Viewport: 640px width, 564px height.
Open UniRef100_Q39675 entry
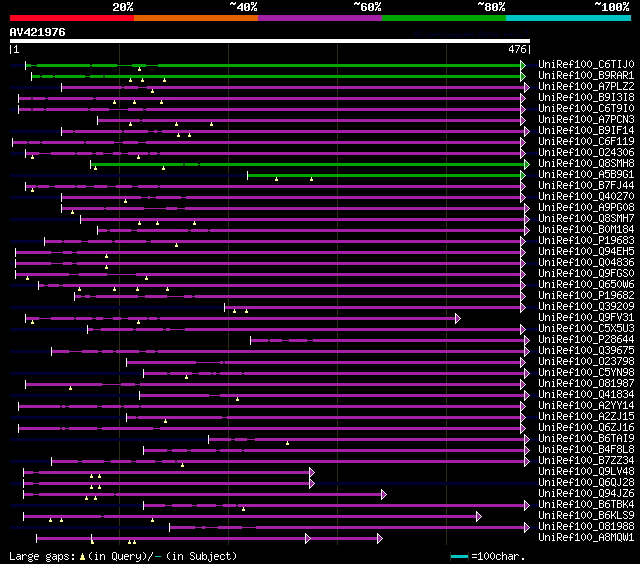[x=586, y=351]
